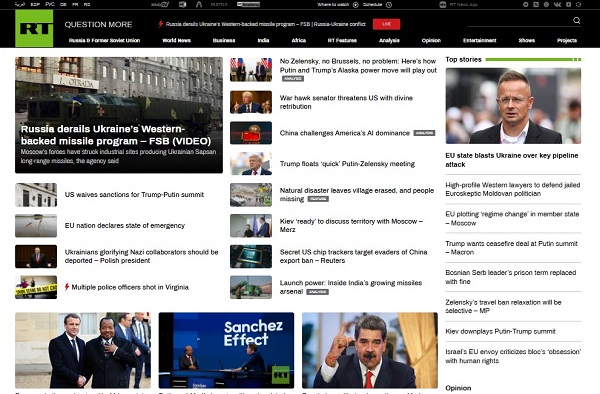Screen dimensions: 600x394
Task: Open the Opinion menu item
Action: pyautogui.click(x=431, y=40)
